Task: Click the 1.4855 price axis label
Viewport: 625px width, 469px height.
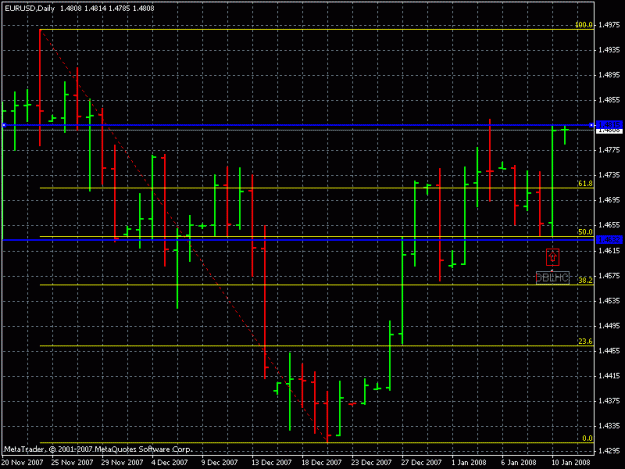Action: [609, 100]
